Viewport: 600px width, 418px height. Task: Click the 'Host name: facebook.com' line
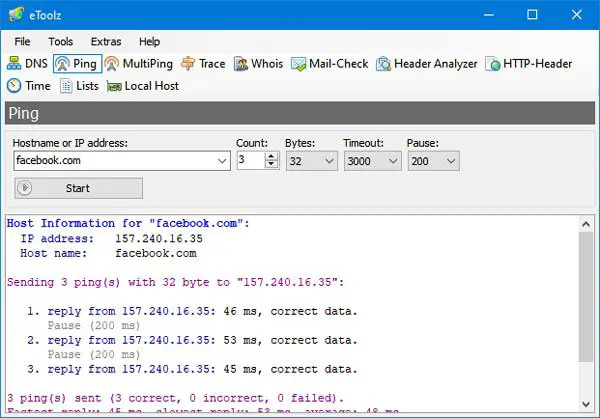pyautogui.click(x=108, y=253)
